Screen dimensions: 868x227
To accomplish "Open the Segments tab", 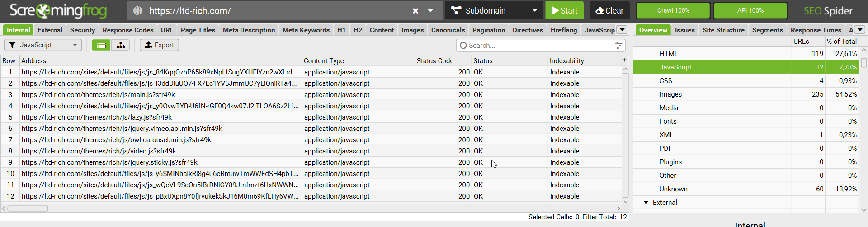I will [x=767, y=30].
